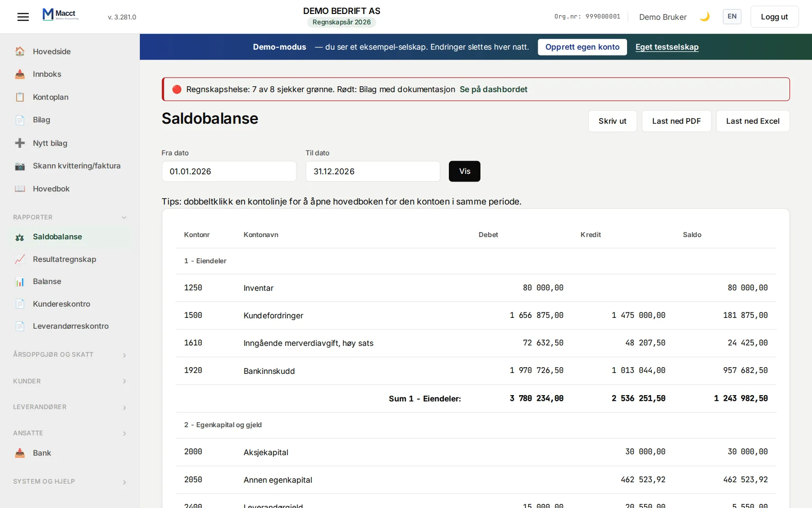This screenshot has width=812, height=508.
Task: Click the Nytt bilag plus icon
Action: tap(20, 143)
